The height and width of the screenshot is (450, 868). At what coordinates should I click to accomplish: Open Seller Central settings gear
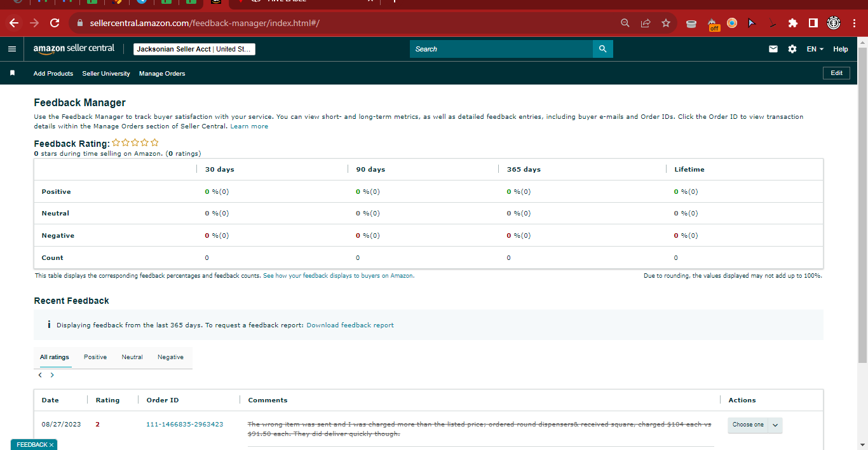[792, 49]
